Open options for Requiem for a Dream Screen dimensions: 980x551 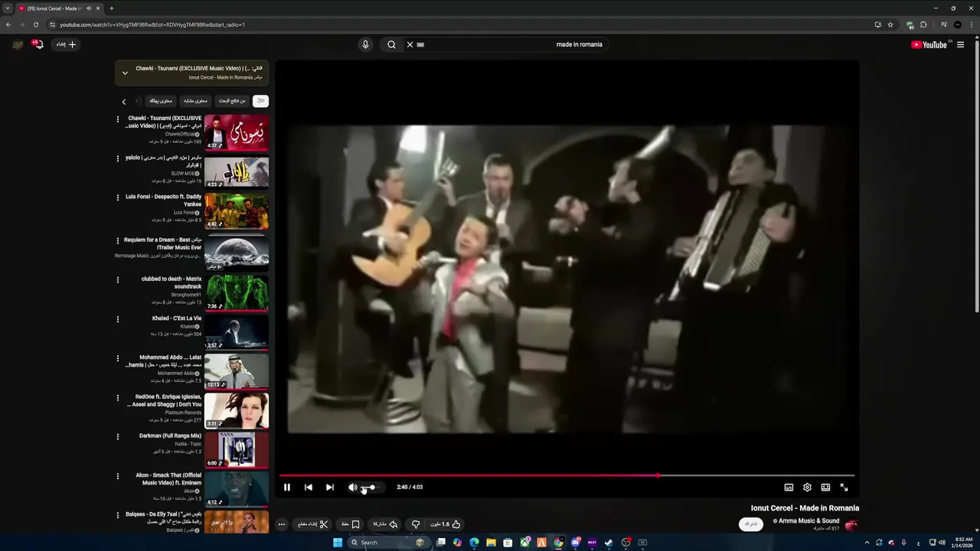pyautogui.click(x=118, y=240)
